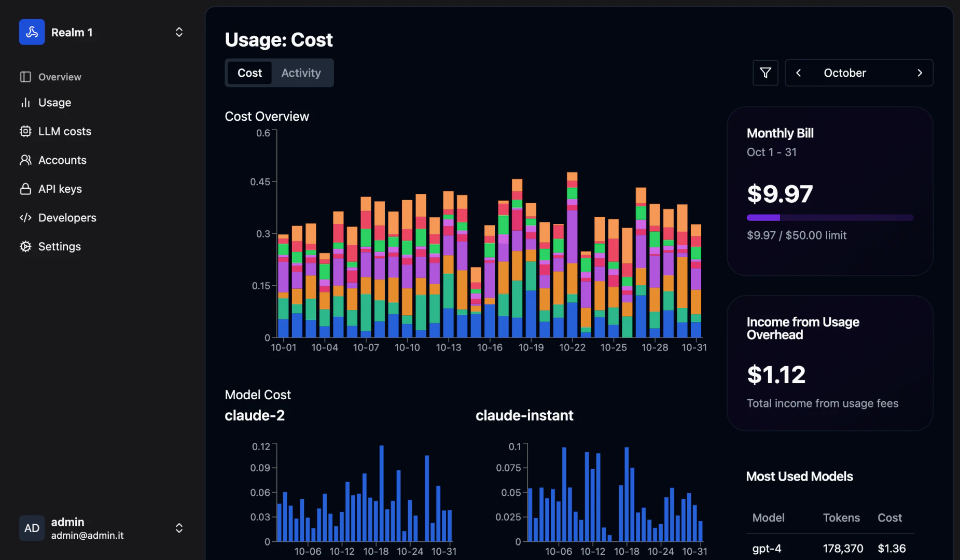Select the Cost tab

[249, 73]
